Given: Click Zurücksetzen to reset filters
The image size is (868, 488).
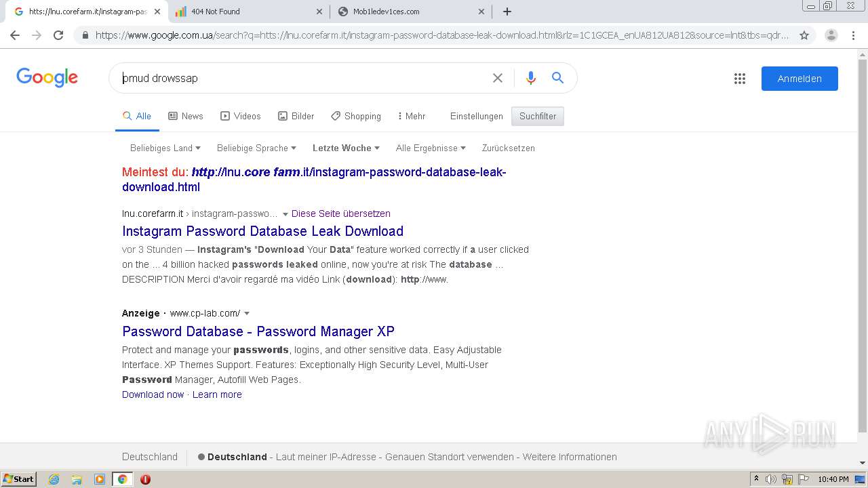Looking at the screenshot, I should [x=509, y=148].
